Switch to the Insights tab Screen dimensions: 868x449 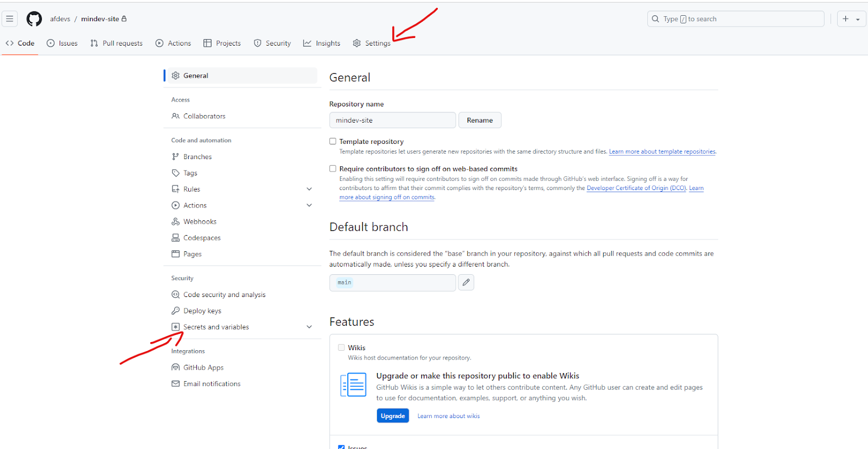point(322,43)
